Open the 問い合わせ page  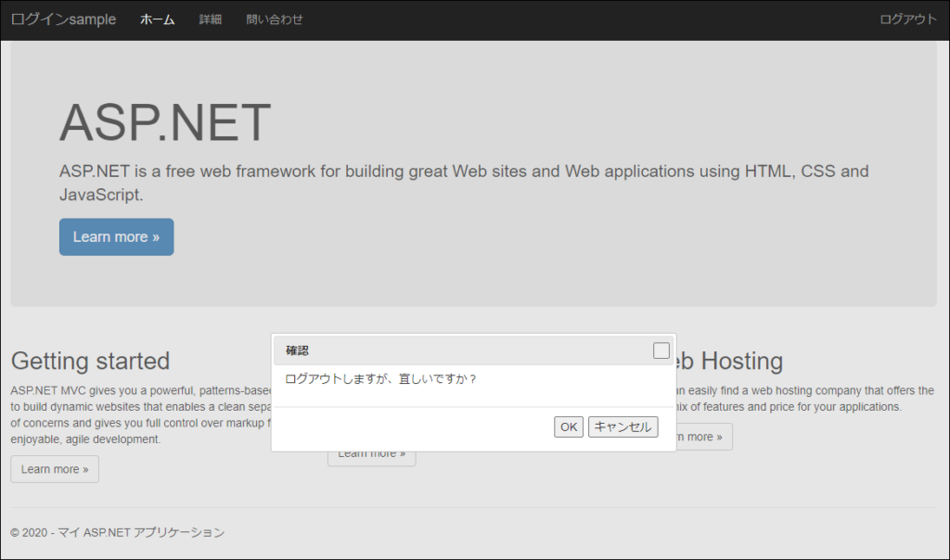click(x=274, y=19)
